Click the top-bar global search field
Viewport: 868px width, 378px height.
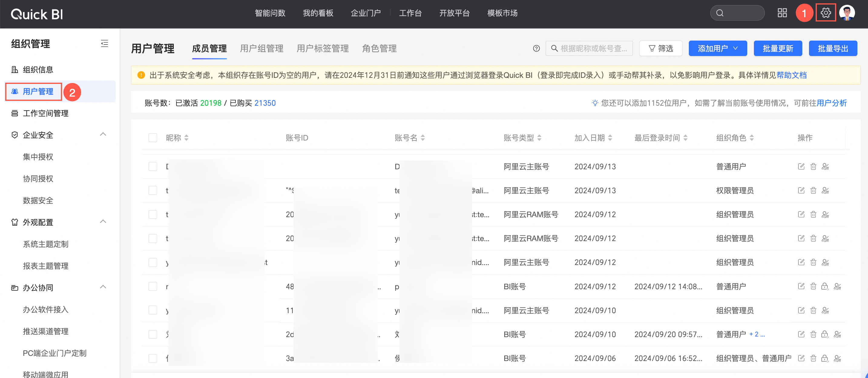tap(737, 13)
